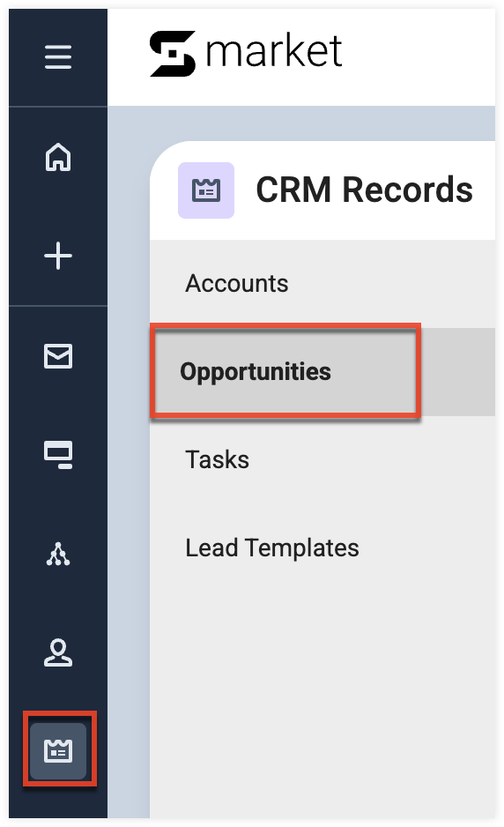Select the monitor landing pages icon
Image resolution: width=504 pixels, height=827 pixels.
pyautogui.click(x=58, y=455)
